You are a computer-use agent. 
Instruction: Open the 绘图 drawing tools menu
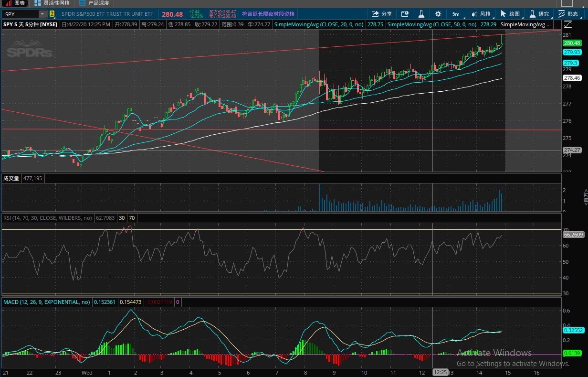[x=511, y=14]
